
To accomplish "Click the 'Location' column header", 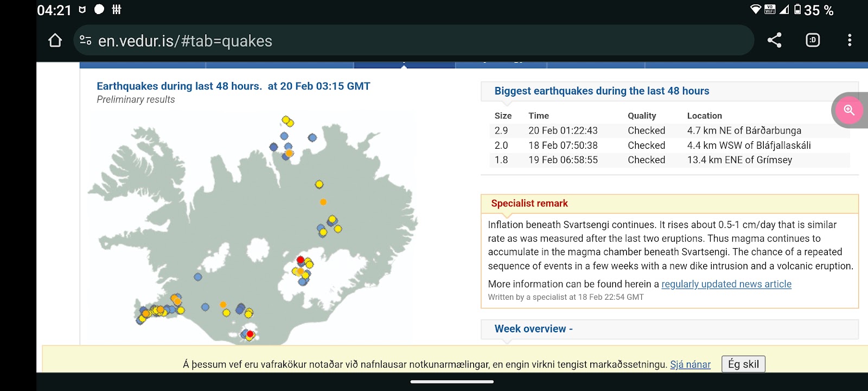I will 704,116.
